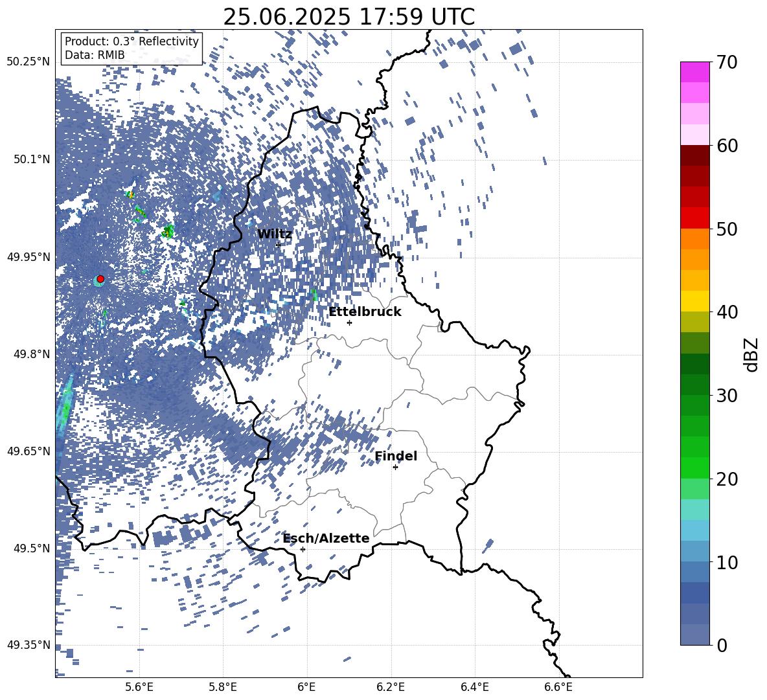Screen dimensions: 767x700
Task: Click the 6.6°E longitude label
Action: [x=558, y=687]
